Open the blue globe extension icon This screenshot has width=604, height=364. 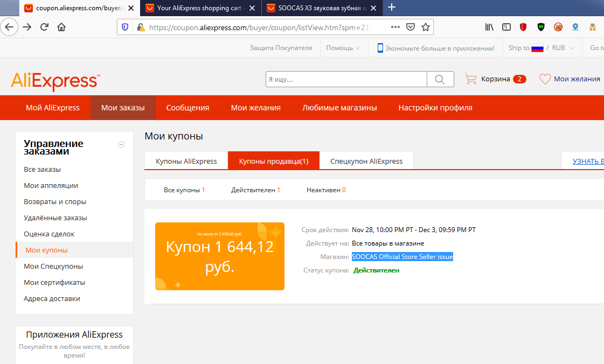[575, 27]
